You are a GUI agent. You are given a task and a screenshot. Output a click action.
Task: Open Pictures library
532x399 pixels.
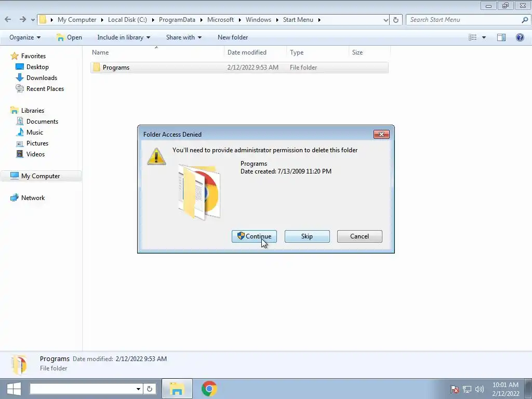tap(37, 143)
